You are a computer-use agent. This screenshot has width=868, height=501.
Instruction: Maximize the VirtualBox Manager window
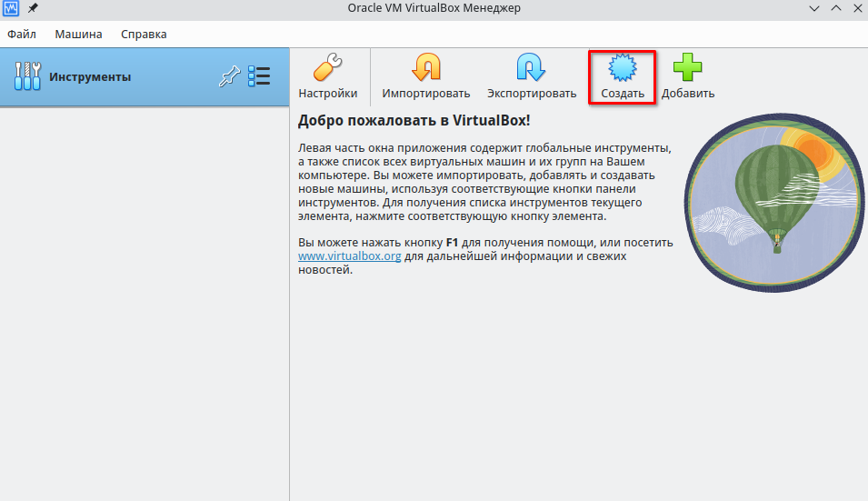point(833,9)
